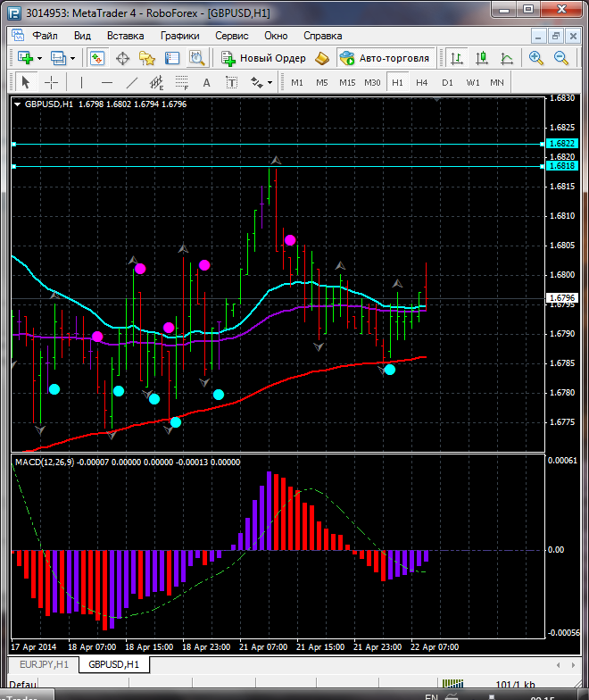Switch to the EURJPY,H1 chart tab
Image resolution: width=589 pixels, height=700 pixels.
[x=41, y=665]
